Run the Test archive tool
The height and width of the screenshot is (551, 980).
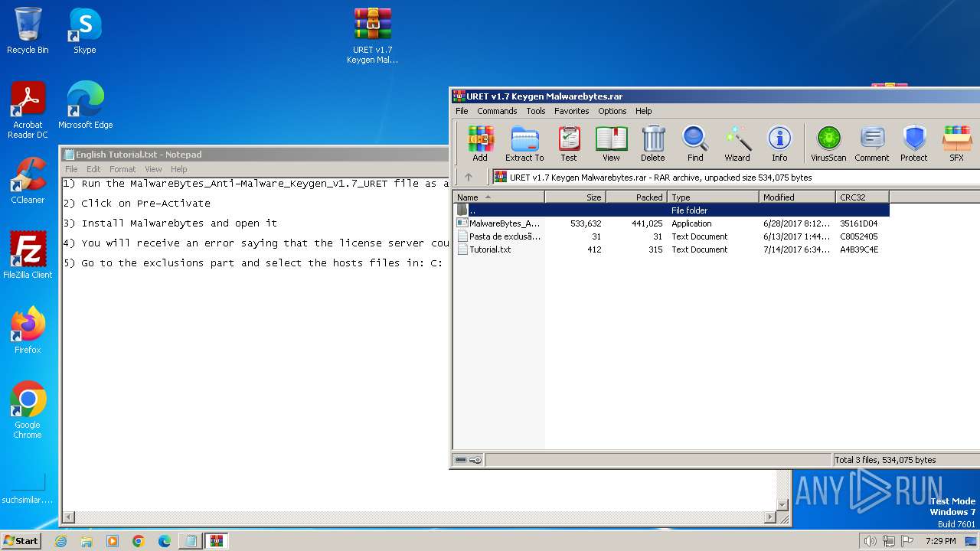(x=568, y=143)
